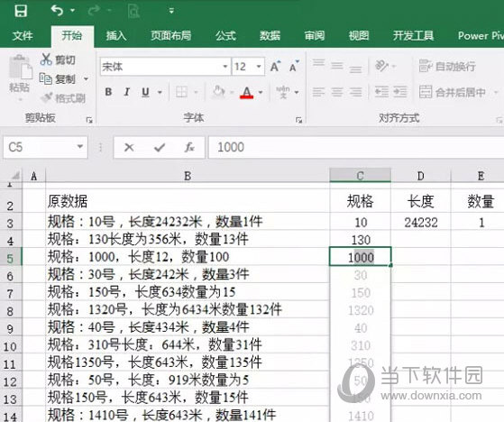Toggle Bold formatting

108,92
